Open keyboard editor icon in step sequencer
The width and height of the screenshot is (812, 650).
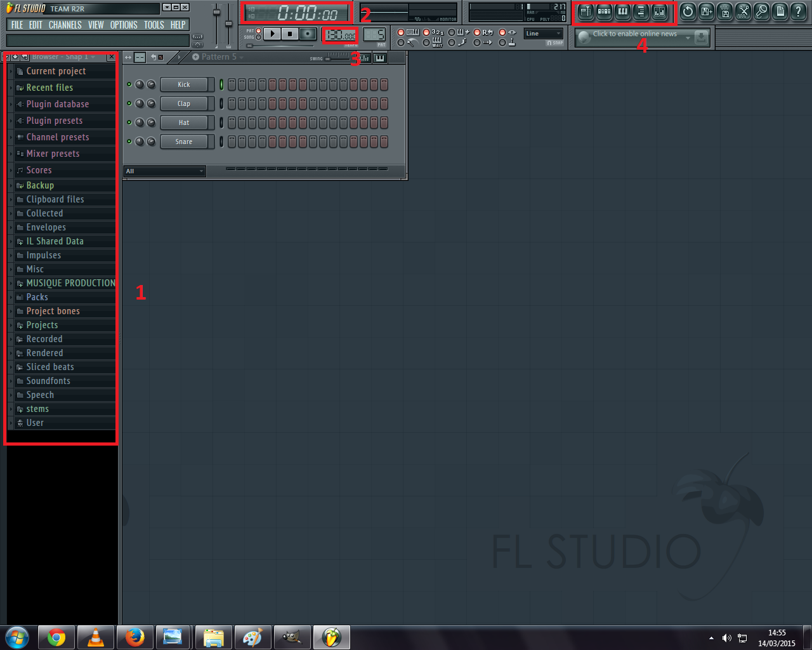tap(379, 58)
